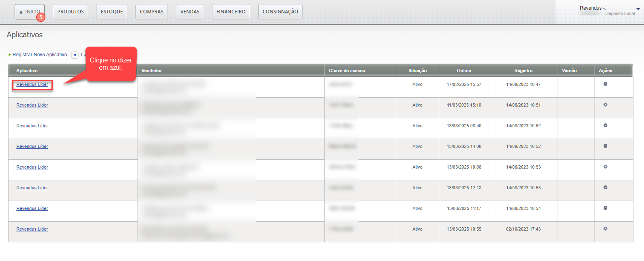Open Revendus Líder link online 17/02/2025 15:57
Screen dimensions: 644x261
click(x=32, y=85)
